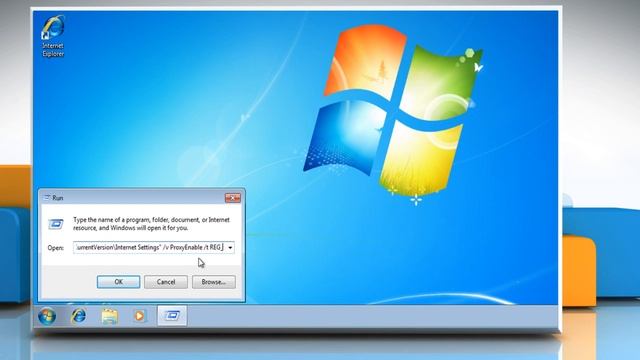Launch Internet Explorer from the taskbar
The image size is (640, 360).
[78, 316]
